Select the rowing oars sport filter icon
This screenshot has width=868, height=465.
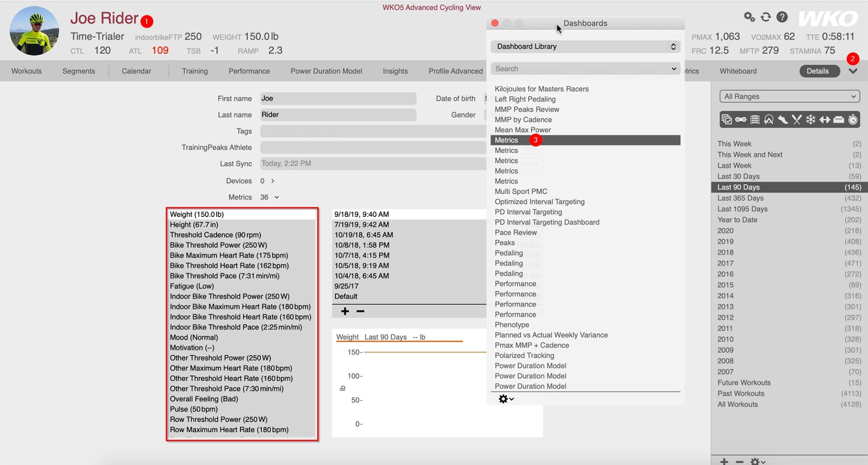tap(797, 119)
